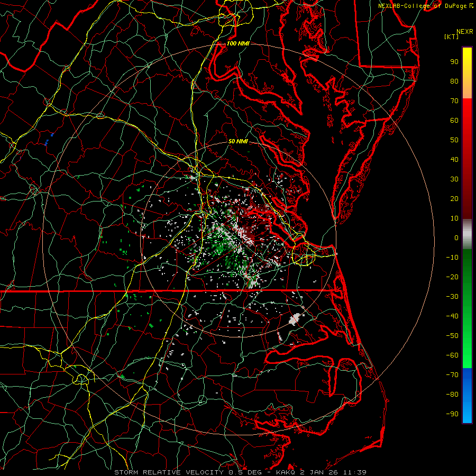Pick the yellow segment of the color bar
The width and height of the screenshot is (476, 476).
[x=467, y=73]
